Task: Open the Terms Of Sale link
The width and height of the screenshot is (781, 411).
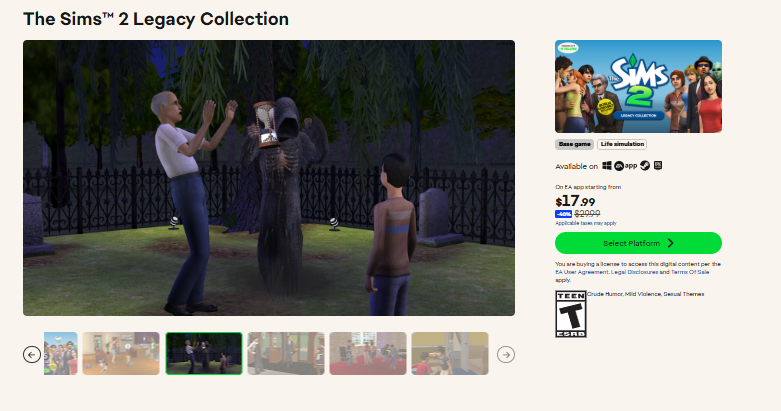Action: 690,272
